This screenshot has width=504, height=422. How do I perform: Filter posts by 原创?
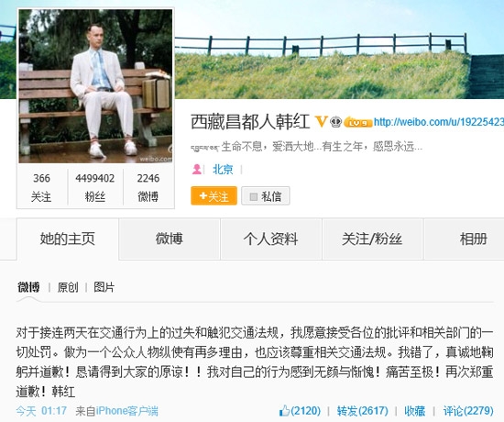pyautogui.click(x=68, y=287)
